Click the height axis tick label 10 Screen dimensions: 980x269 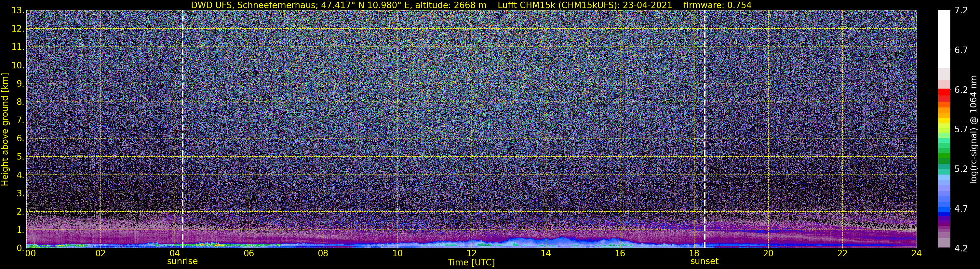[18, 65]
